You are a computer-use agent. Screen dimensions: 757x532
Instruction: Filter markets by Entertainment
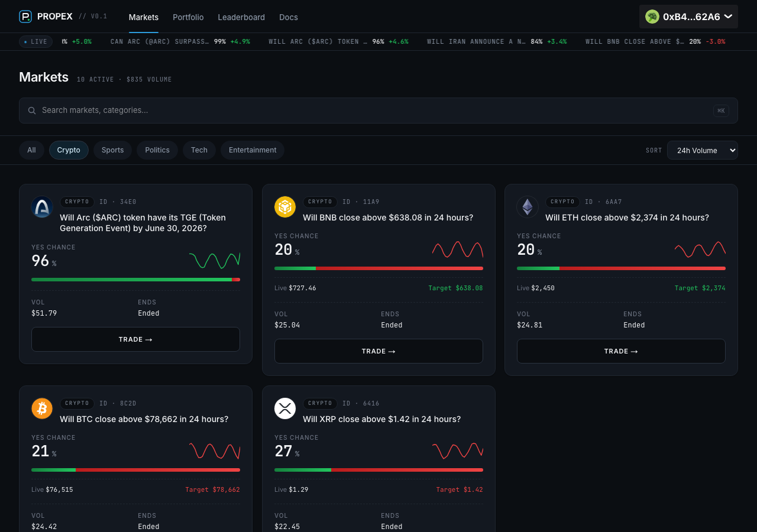pos(253,150)
